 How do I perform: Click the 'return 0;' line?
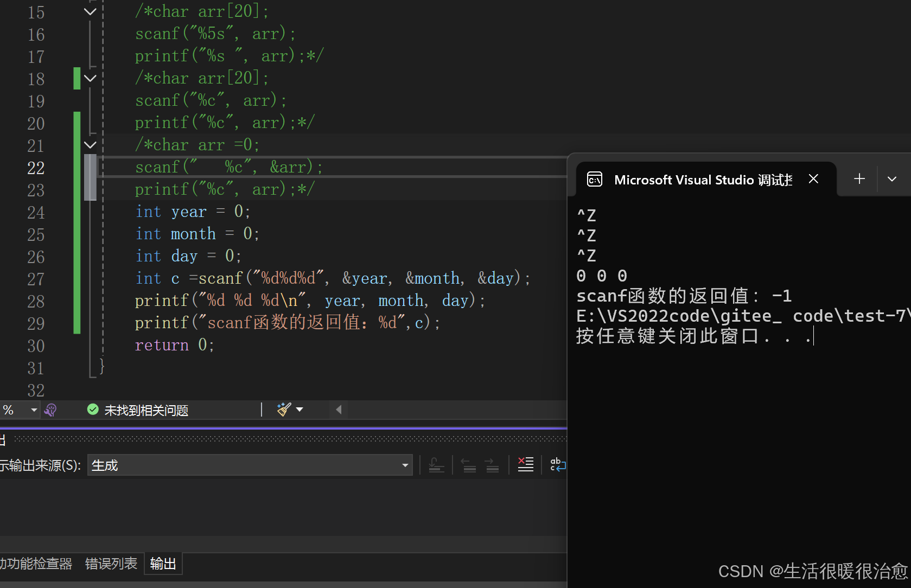[x=175, y=345]
